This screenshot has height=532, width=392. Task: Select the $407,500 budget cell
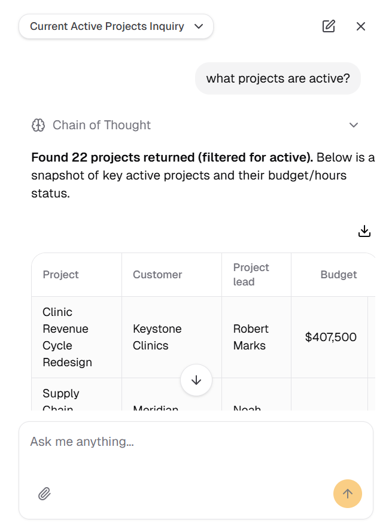click(x=330, y=337)
